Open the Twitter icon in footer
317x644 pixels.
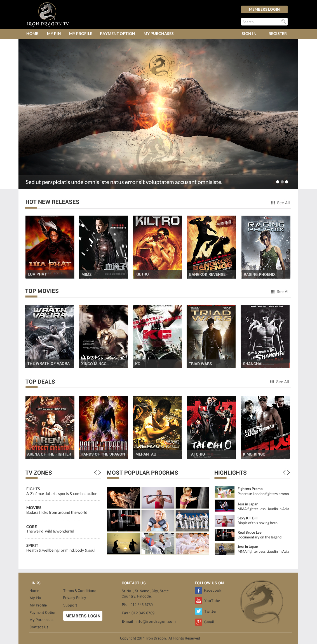[x=198, y=611]
